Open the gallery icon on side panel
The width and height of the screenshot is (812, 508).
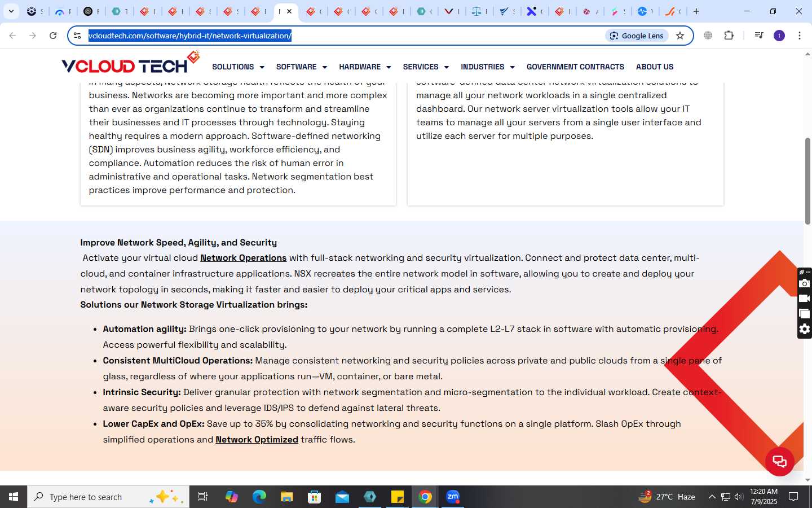pos(805,314)
